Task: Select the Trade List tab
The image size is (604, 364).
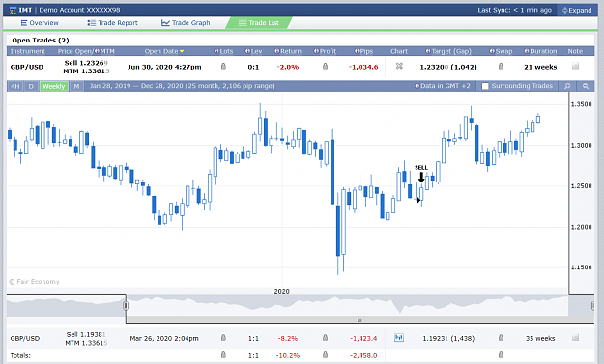Action: point(259,23)
